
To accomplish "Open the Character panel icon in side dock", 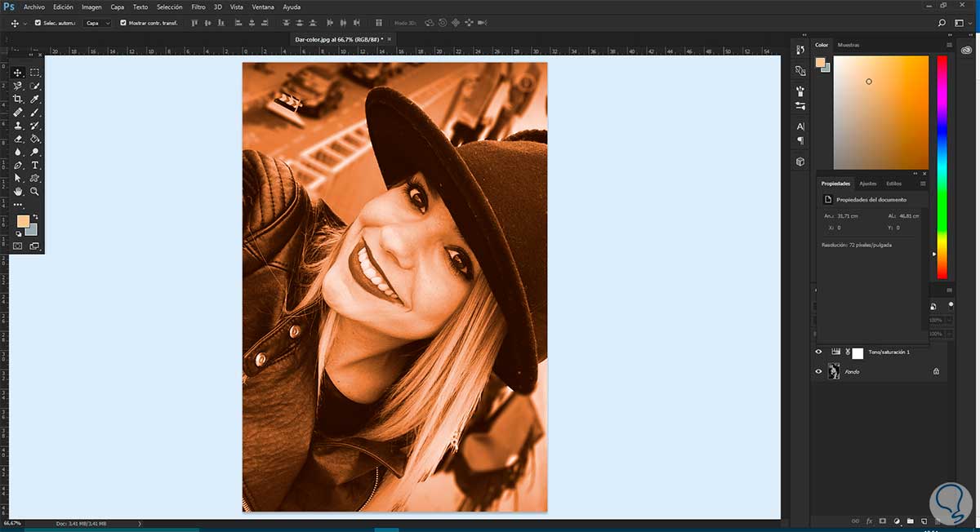I will pyautogui.click(x=800, y=126).
